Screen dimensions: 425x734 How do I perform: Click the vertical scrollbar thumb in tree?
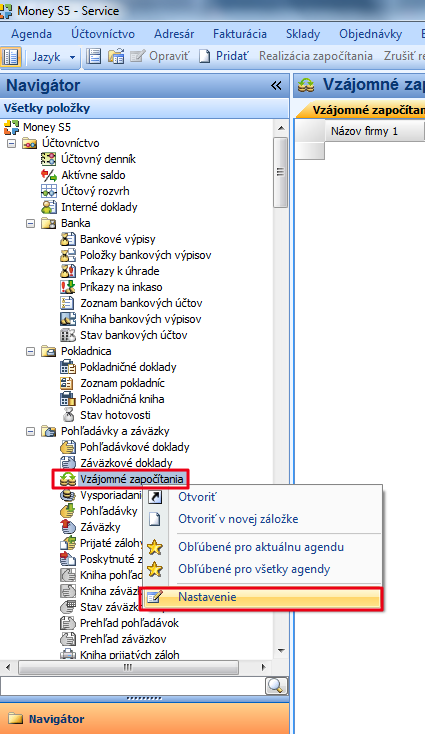(280, 172)
